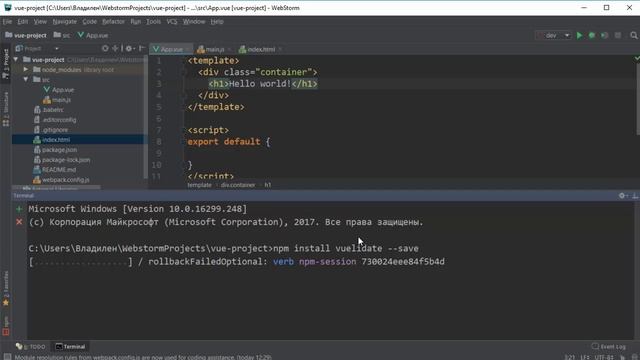Expand the node_modules folder

[x=26, y=69]
